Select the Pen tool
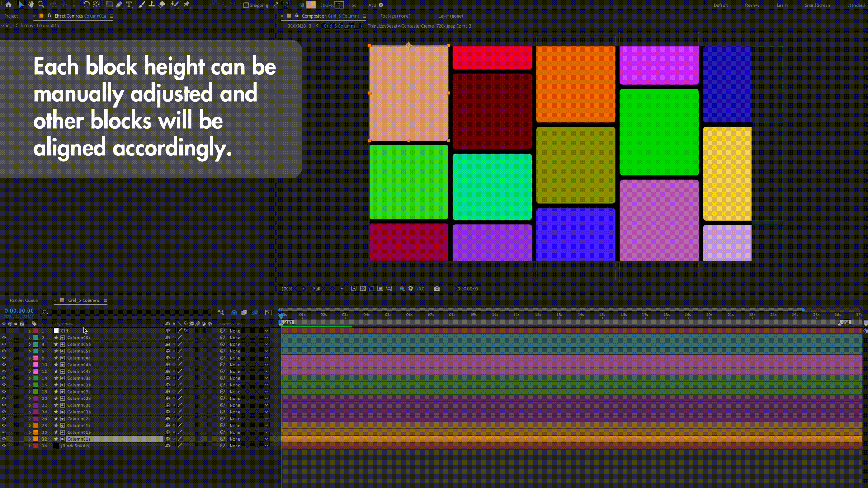Screen dimensions: 868x488 [119, 5]
